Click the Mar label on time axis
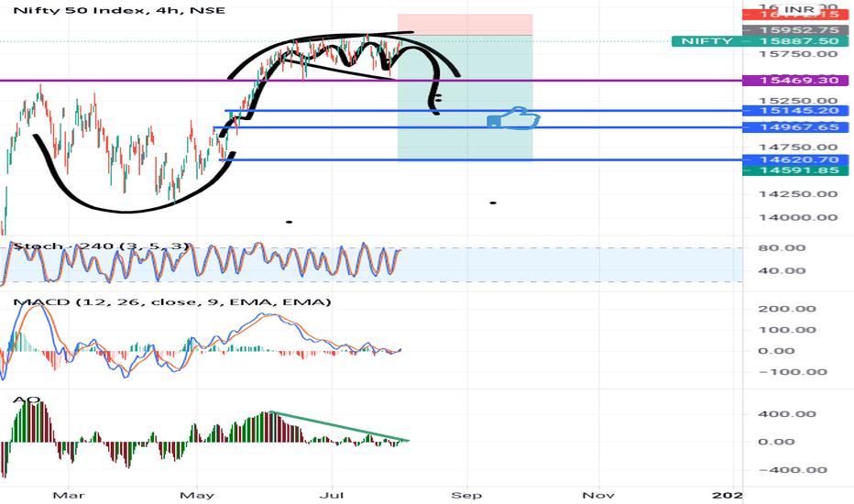Image resolution: width=854 pixels, height=504 pixels. (69, 495)
